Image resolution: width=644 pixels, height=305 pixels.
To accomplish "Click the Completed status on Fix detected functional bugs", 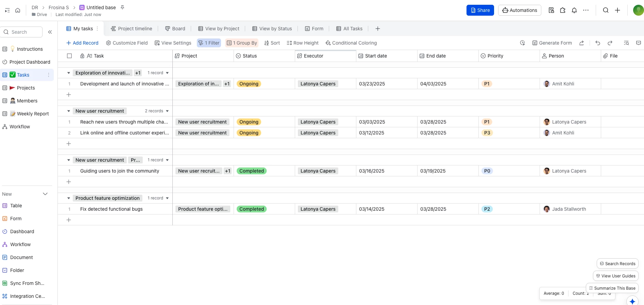I will [x=252, y=209].
